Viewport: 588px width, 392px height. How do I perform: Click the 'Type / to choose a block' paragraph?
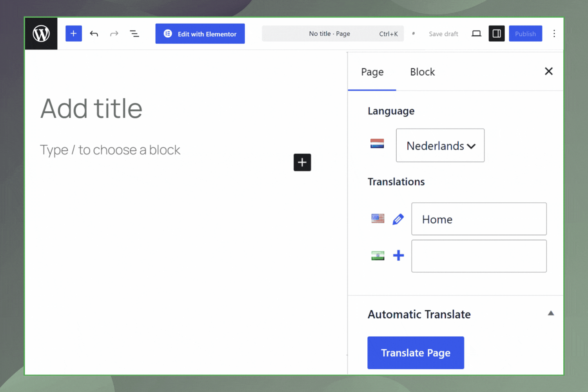[110, 150]
